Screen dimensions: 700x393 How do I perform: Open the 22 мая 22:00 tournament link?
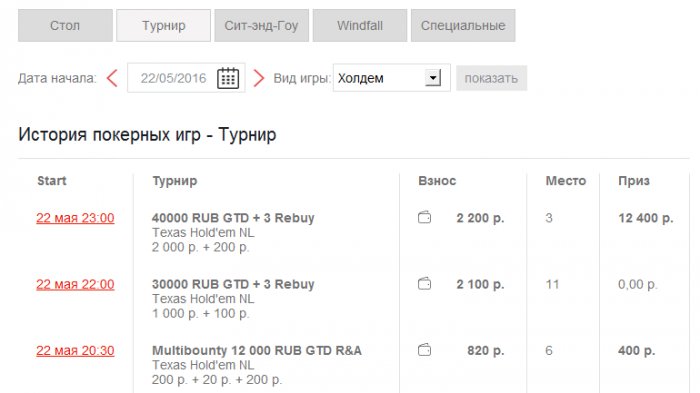tap(75, 284)
